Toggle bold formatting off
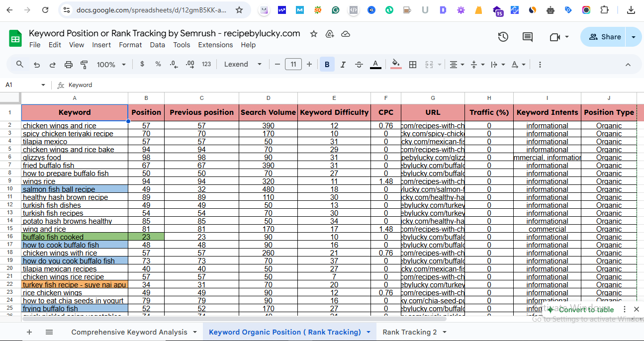Image resolution: width=644 pixels, height=341 pixels. [x=327, y=64]
